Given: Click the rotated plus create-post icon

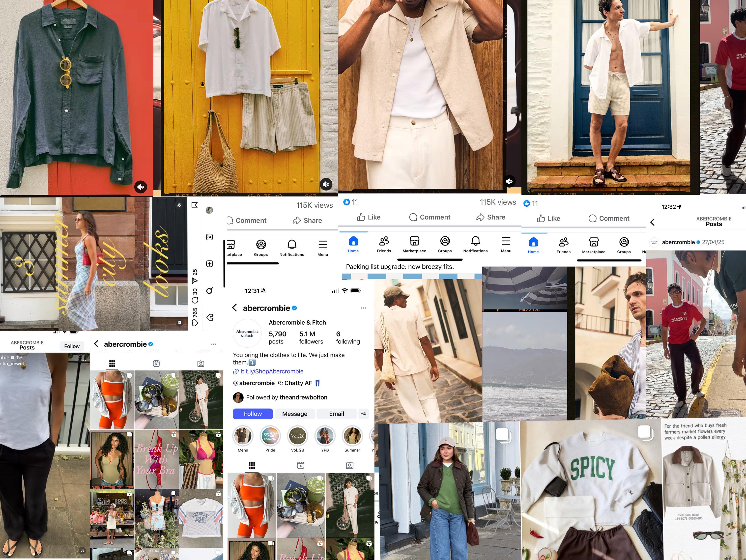Looking at the screenshot, I should tap(209, 264).
